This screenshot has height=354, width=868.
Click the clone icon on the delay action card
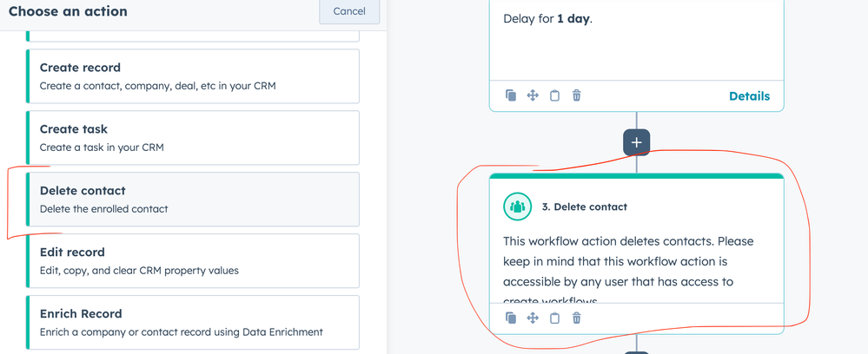point(511,95)
